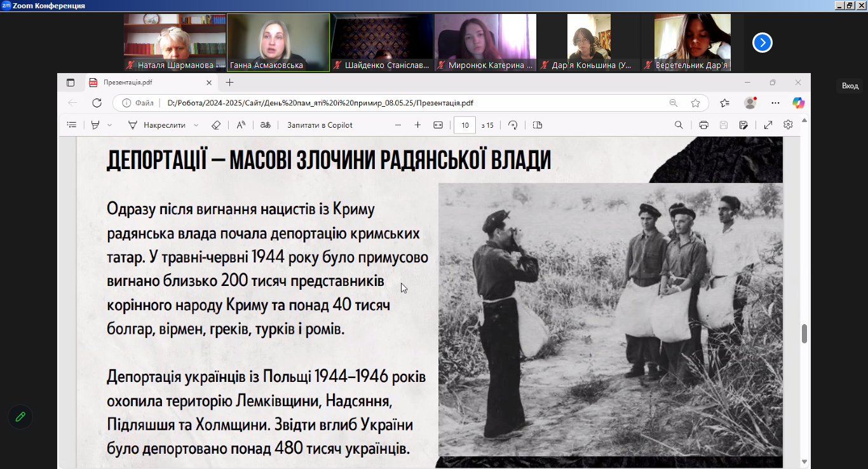Screen dimensions: 868x469
Task: Expand the Накреслити draw options arrow
Action: click(196, 125)
